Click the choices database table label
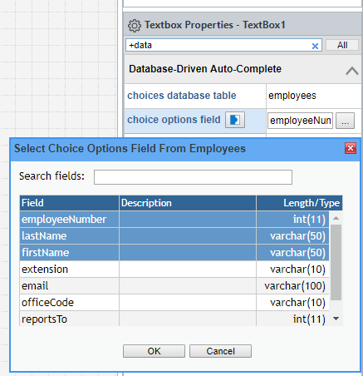The height and width of the screenshot is (376, 363). 182,95
